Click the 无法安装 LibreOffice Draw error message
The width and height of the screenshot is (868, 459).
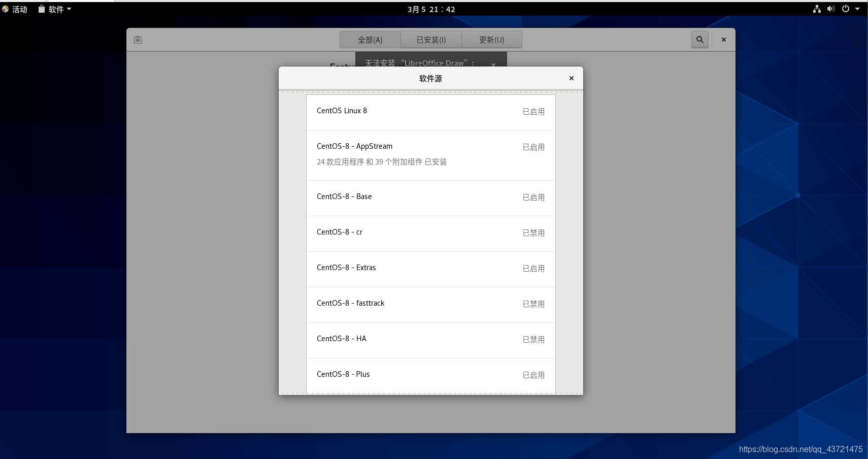[419, 63]
